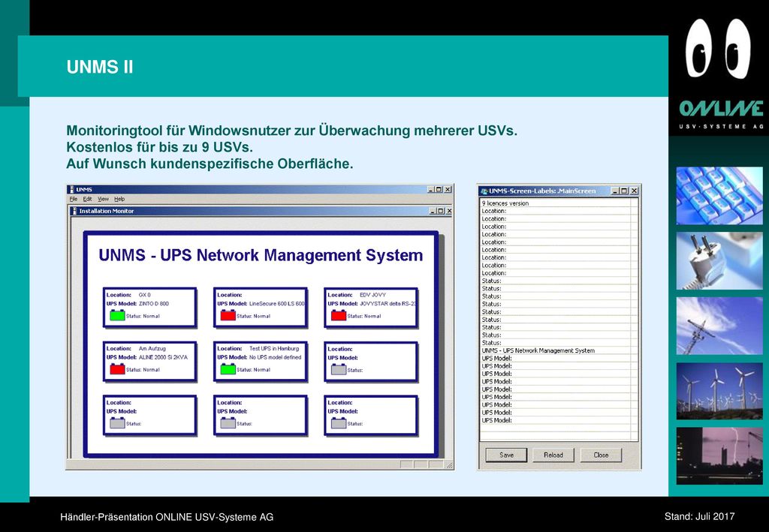Click the 'GX 0' location value
This screenshot has height=532, width=769.
pos(145,295)
